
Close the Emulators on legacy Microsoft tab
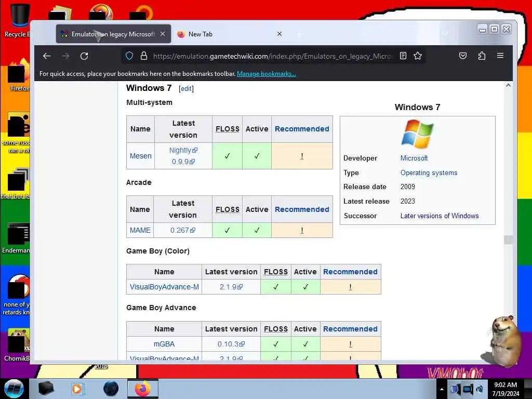(x=163, y=34)
